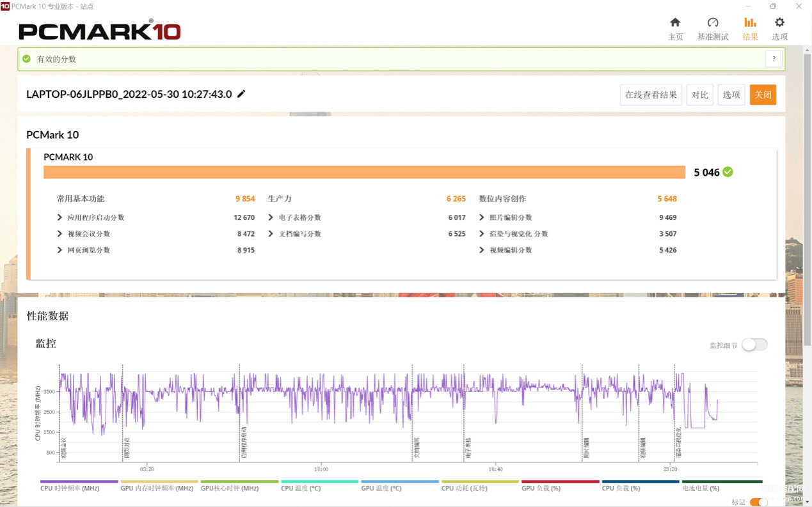Click the 生产力 score 6 265

[456, 199]
